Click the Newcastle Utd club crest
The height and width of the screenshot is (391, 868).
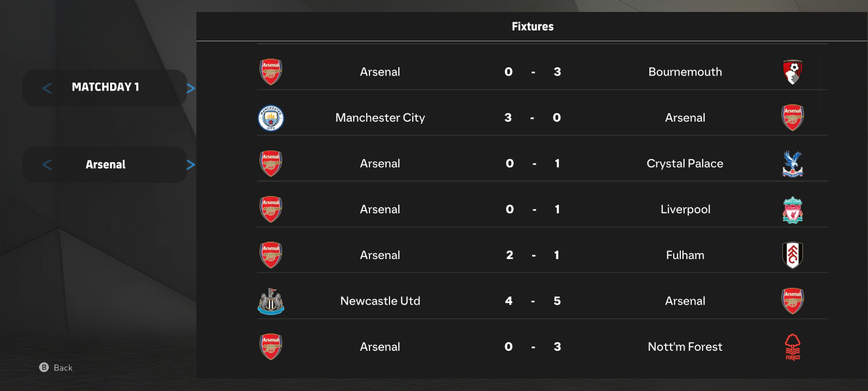click(271, 301)
